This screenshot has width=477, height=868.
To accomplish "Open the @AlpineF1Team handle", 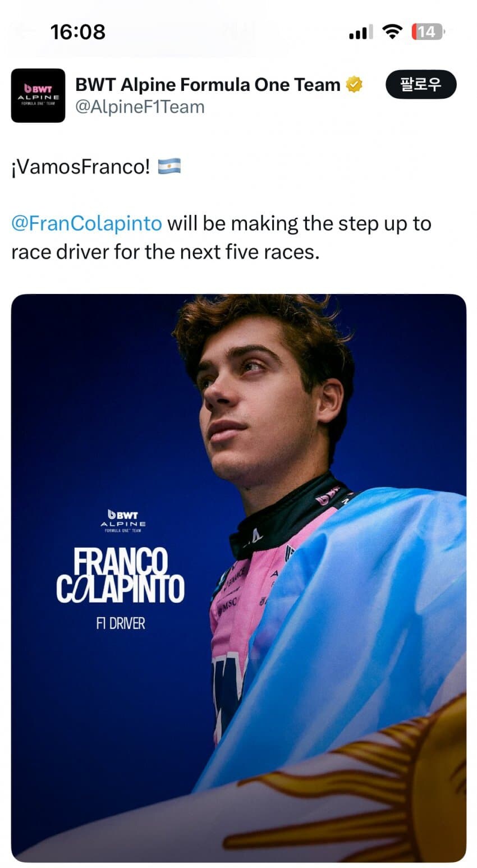I will click(140, 107).
